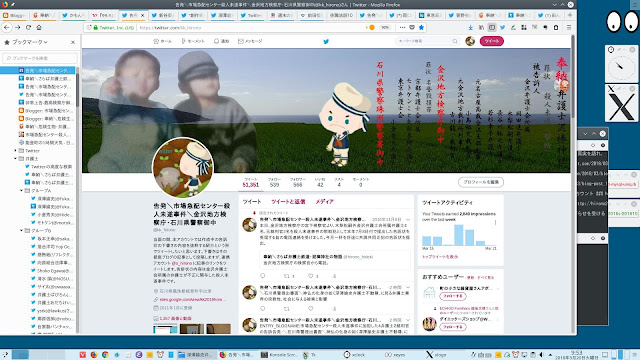Viewport: 640px width, 360px height.
Task: Click the Pocket save icon in address bar
Action: [412, 27]
